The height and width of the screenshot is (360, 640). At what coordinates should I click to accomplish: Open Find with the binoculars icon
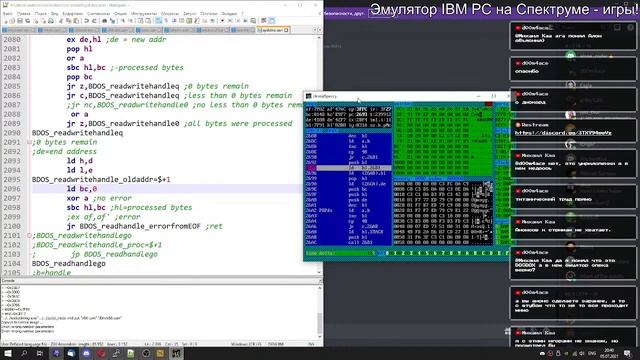click(104, 20)
